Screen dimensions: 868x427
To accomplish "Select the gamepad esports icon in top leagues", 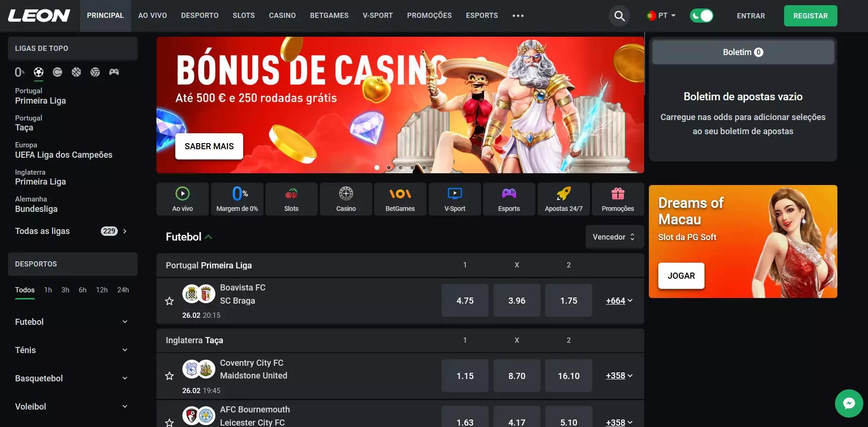I will pyautogui.click(x=114, y=72).
